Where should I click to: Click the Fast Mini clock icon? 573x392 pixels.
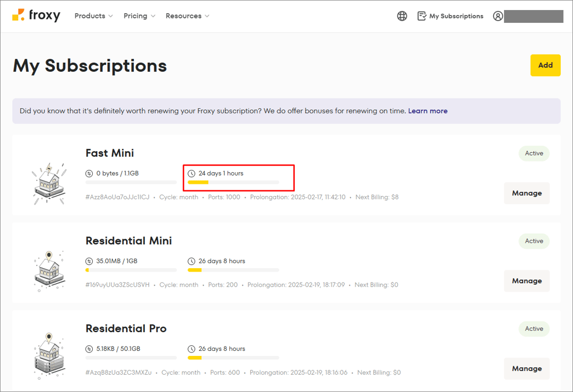coord(192,173)
